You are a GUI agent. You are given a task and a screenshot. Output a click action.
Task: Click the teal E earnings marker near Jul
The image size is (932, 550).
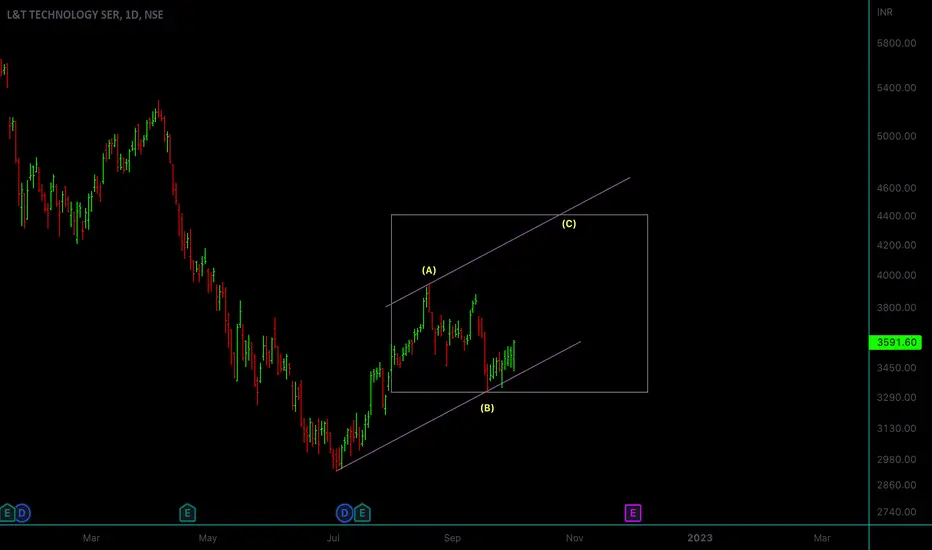[x=362, y=513]
